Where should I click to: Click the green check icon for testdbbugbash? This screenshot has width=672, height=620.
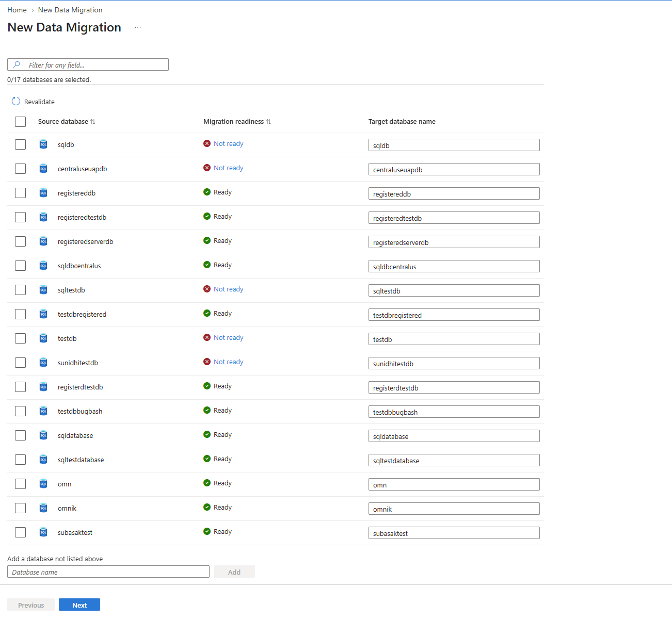tap(207, 410)
